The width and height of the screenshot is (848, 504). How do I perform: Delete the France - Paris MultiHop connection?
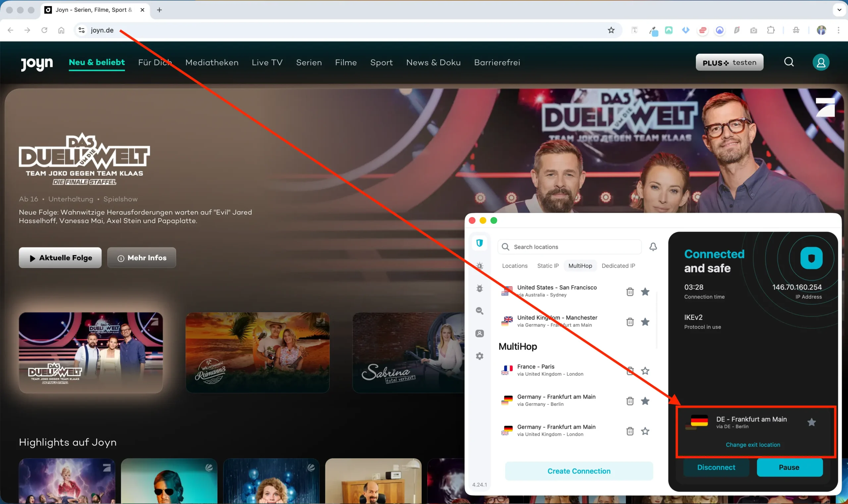click(630, 371)
